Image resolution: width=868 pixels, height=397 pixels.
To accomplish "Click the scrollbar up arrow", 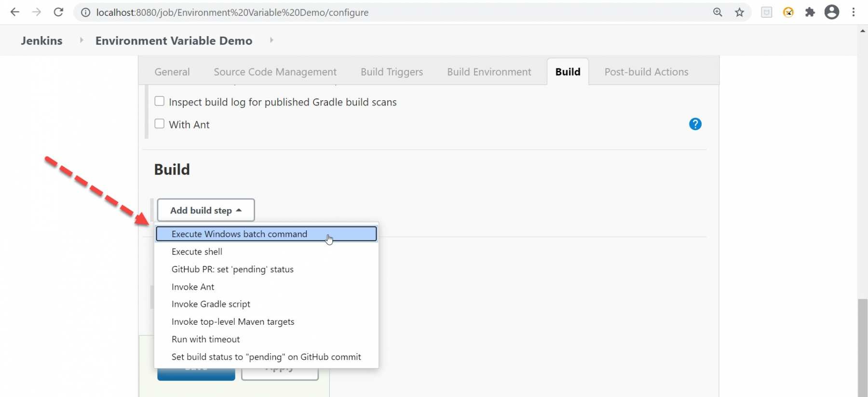I will pos(863,31).
